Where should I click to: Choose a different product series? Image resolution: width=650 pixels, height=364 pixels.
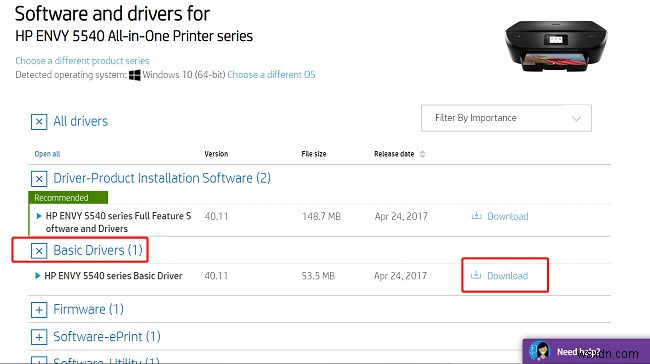pyautogui.click(x=82, y=61)
